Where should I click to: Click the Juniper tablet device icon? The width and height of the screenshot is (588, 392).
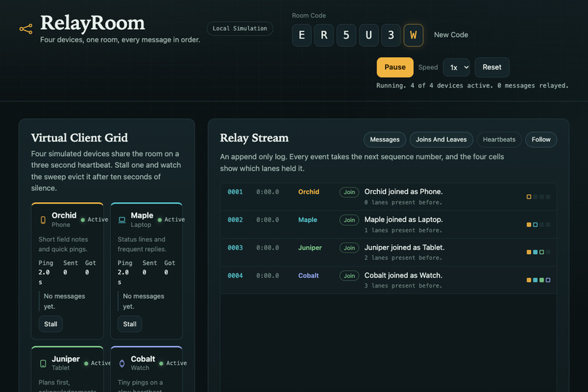pos(43,364)
